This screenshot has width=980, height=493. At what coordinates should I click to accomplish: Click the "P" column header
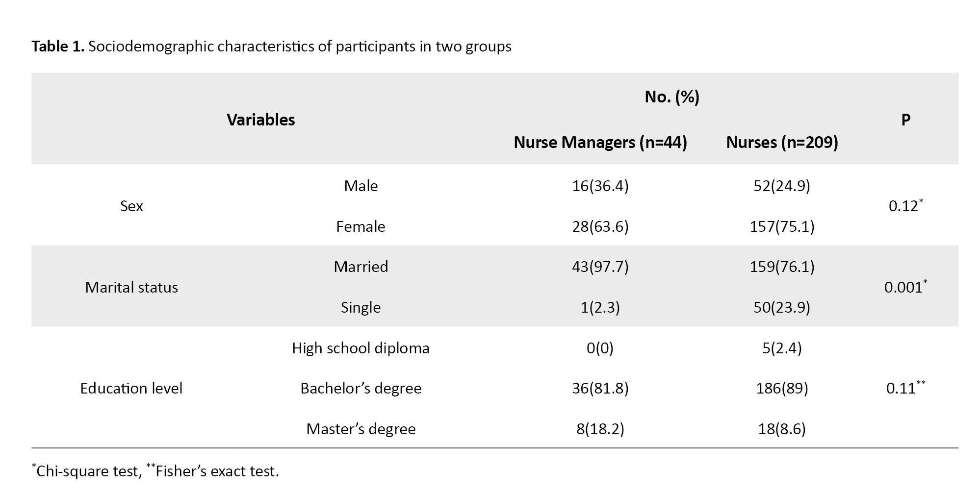click(905, 120)
